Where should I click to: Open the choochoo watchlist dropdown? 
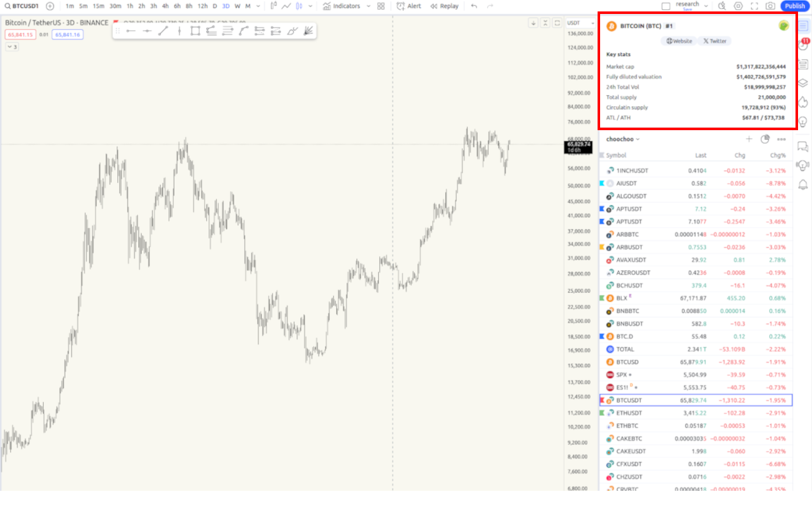623,139
